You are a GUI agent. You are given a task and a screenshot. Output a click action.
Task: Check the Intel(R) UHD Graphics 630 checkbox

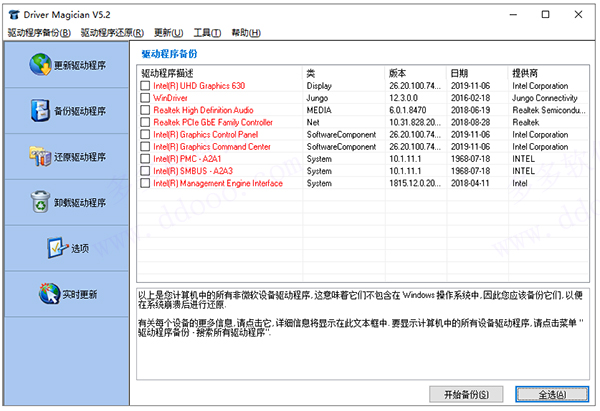coord(145,85)
